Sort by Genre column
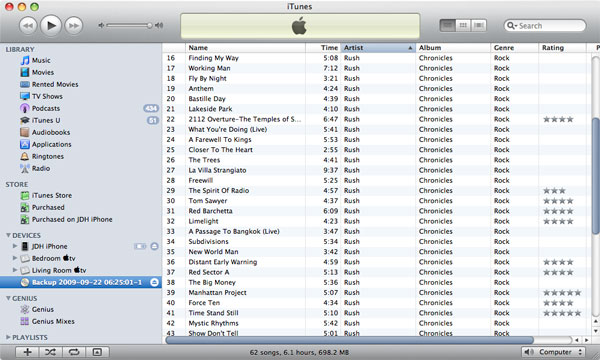600x360 pixels. (514, 48)
